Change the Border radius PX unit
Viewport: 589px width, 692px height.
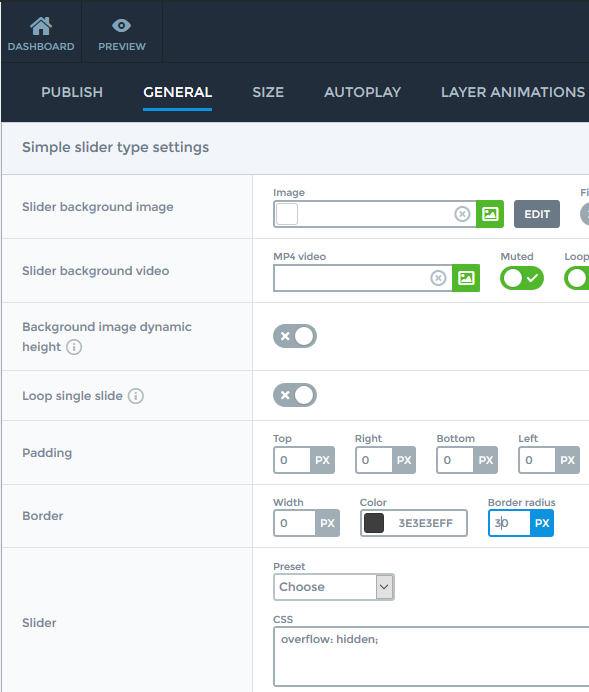542,523
